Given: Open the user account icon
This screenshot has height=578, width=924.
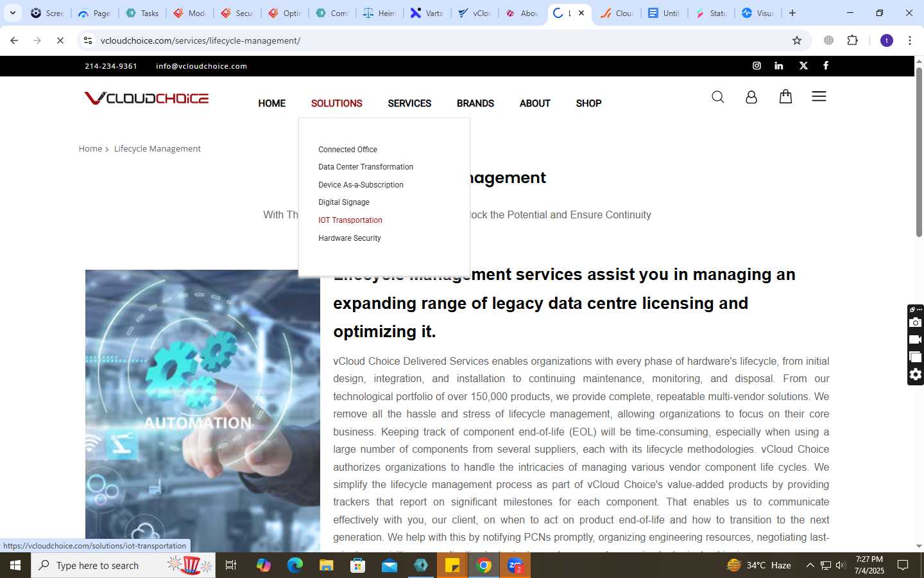Looking at the screenshot, I should click(751, 97).
